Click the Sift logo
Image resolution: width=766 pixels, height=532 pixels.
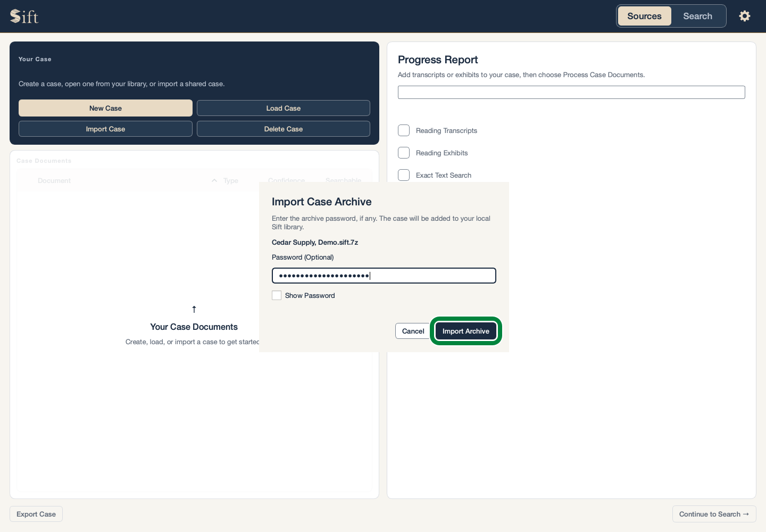24,16
